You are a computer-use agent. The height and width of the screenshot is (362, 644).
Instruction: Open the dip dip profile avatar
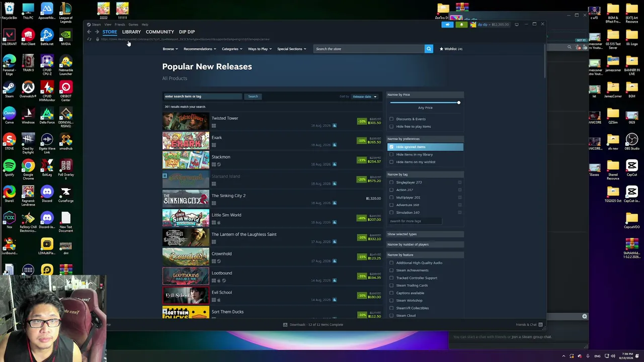(x=473, y=24)
